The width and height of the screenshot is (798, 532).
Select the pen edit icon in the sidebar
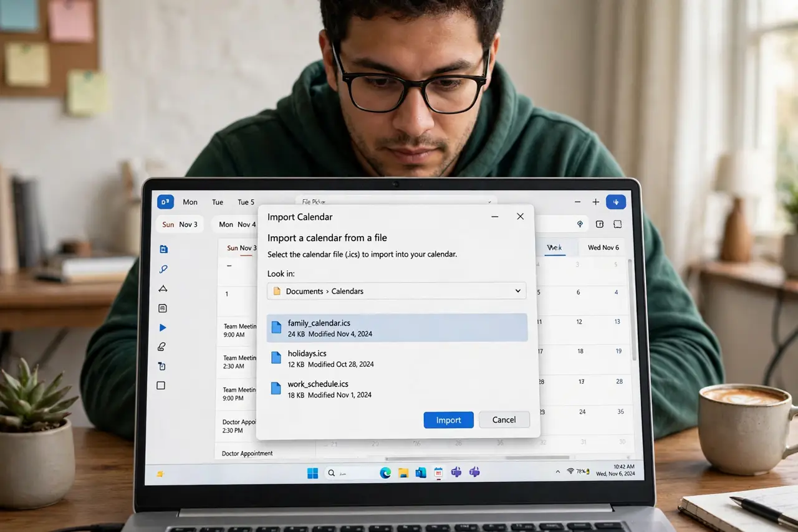(x=162, y=347)
